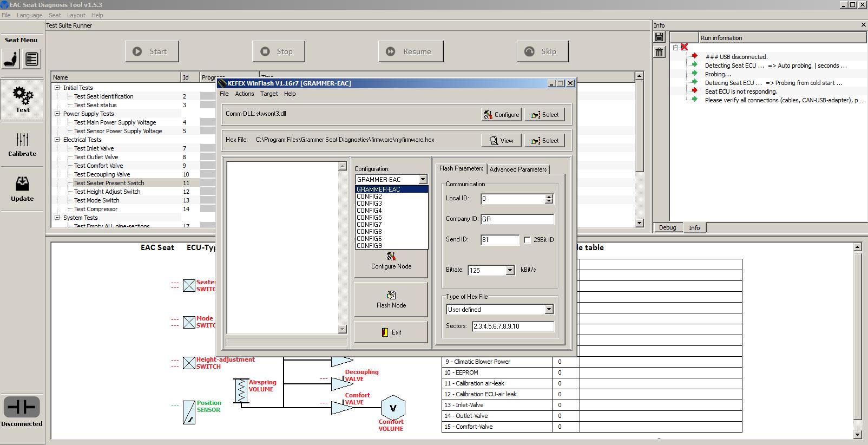The image size is (868, 445).
Task: Click the '### USB disconnected.' log entry
Action: click(x=736, y=57)
